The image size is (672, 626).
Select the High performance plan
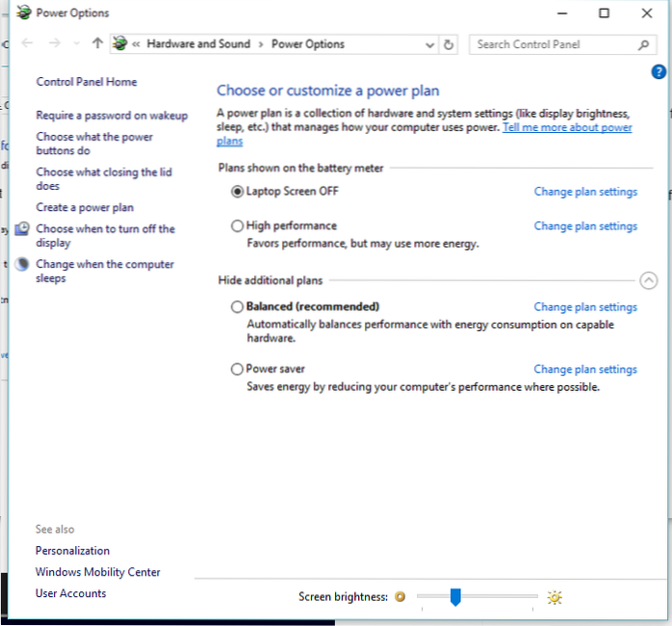tap(237, 226)
